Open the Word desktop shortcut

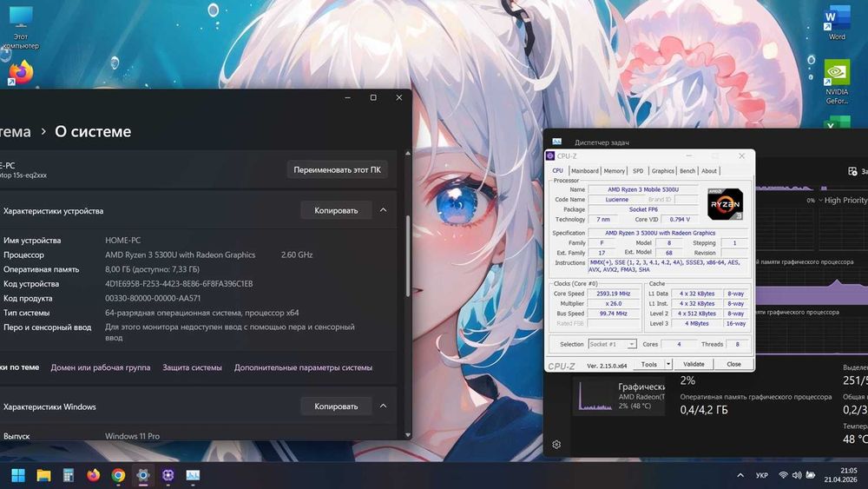(837, 23)
